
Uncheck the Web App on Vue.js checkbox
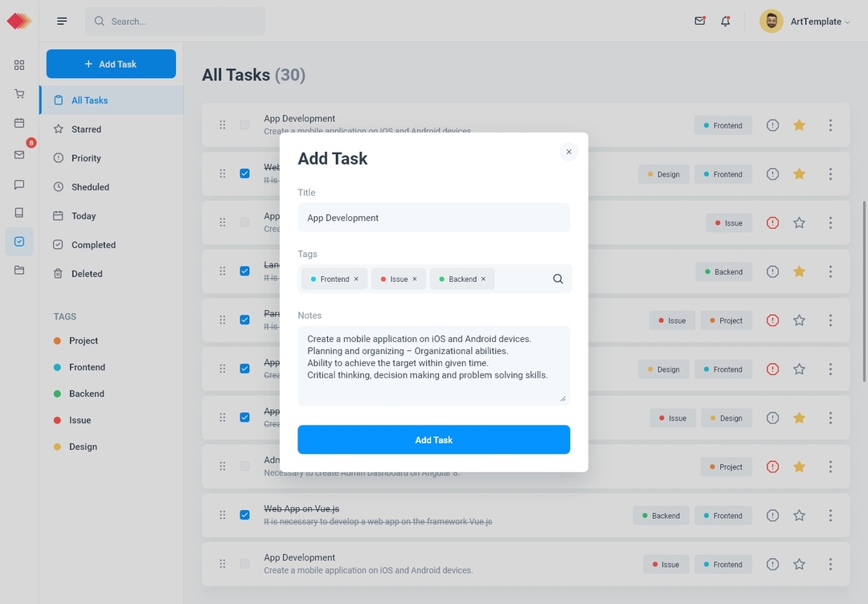coord(244,515)
